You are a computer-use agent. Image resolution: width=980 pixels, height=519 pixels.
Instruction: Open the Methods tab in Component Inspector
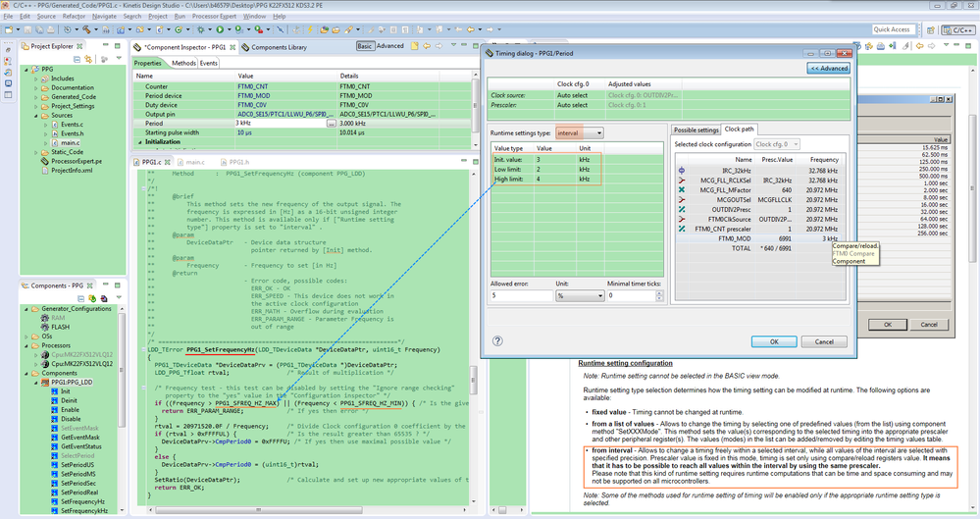183,63
